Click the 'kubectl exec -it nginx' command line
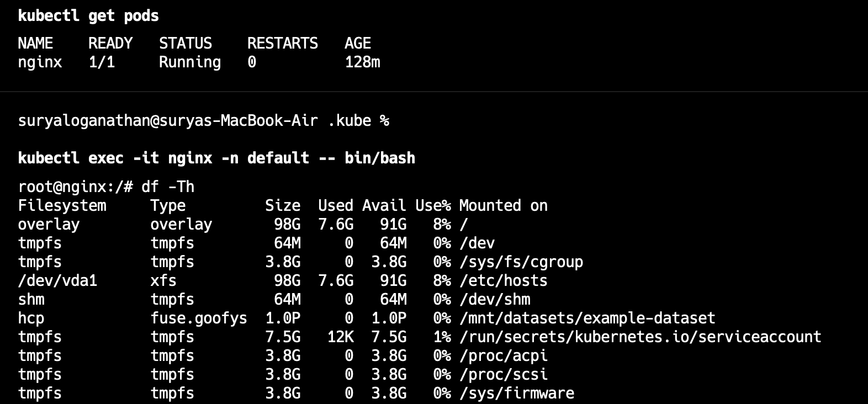Viewport: 868px width, 404px height. pos(216,158)
